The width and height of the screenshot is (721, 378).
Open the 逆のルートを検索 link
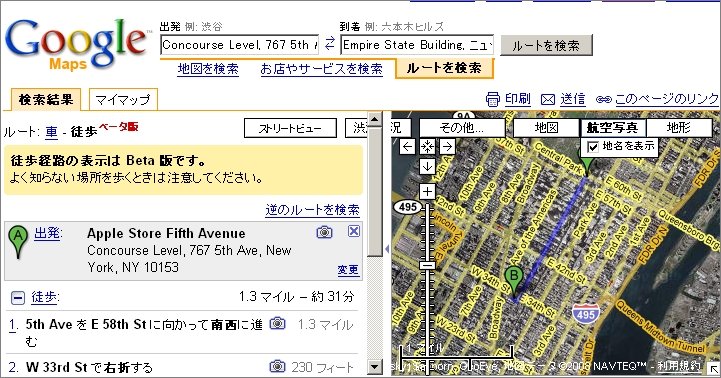coord(312,210)
